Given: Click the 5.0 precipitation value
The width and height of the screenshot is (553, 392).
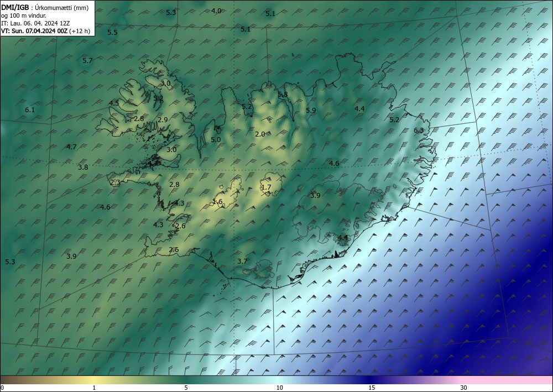Looking at the screenshot, I should tap(216, 139).
